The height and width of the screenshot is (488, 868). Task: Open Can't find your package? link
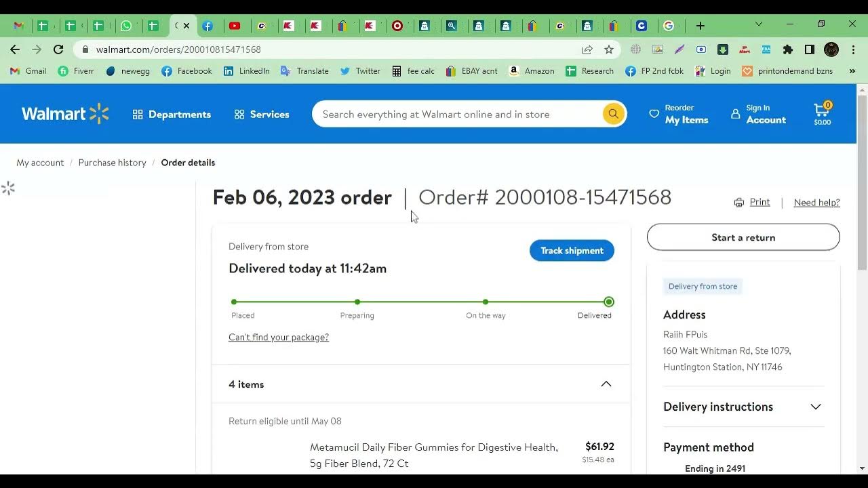[279, 338]
